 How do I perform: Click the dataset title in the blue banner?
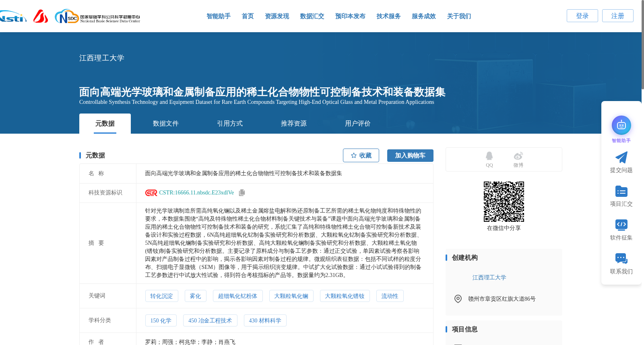262,92
